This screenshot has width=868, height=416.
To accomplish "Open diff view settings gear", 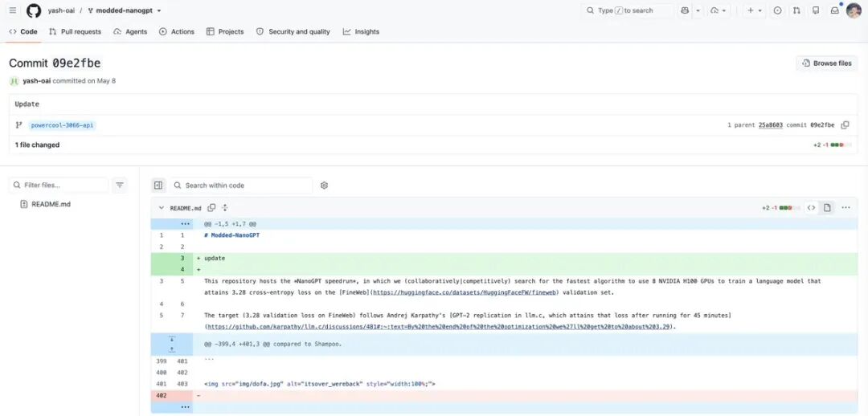I will 325,186.
